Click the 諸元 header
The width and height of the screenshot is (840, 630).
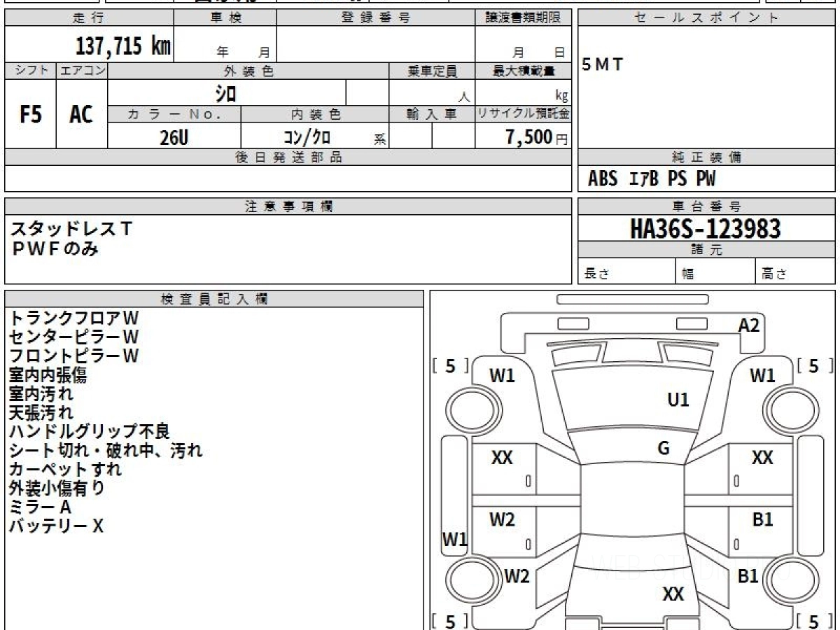point(706,250)
